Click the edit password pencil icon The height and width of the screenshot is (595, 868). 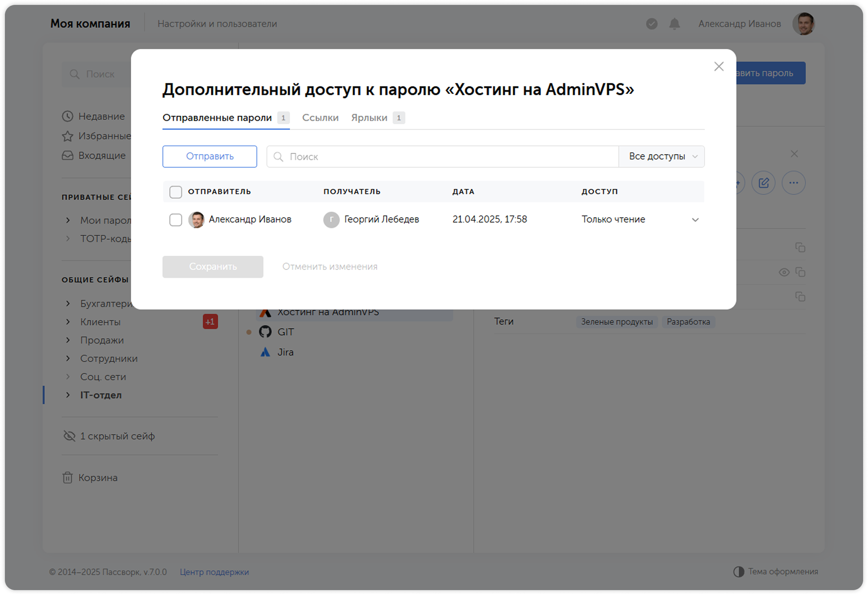click(763, 183)
